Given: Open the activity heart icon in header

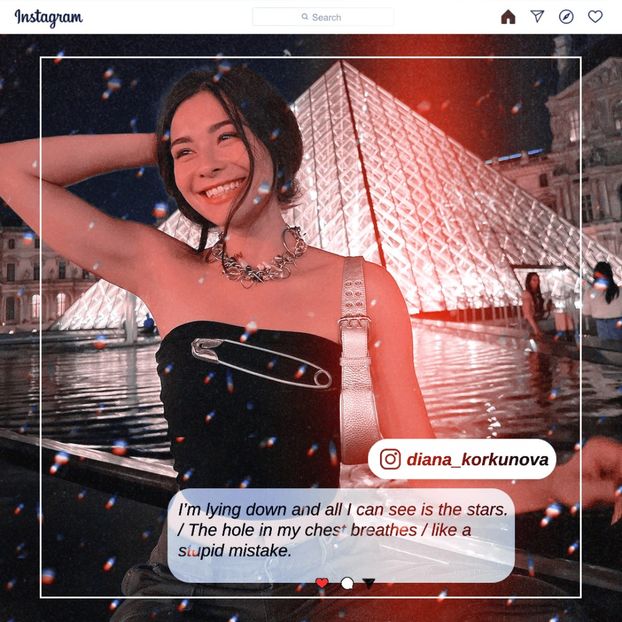Looking at the screenshot, I should [x=595, y=17].
